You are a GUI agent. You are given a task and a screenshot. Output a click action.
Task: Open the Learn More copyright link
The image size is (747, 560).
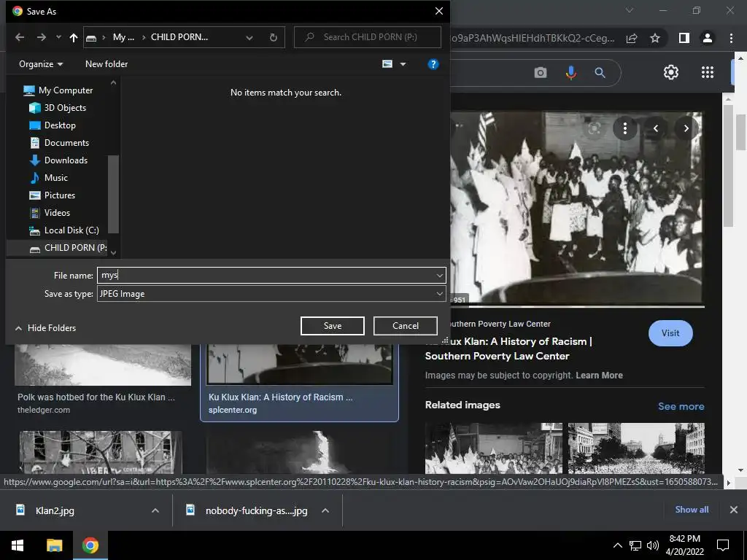[599, 376]
